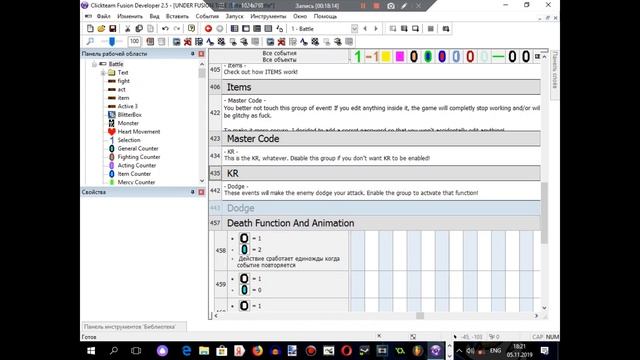The height and width of the screenshot is (360, 640).
Task: Click the zoom percentage field '100'
Action: [x=134, y=41]
